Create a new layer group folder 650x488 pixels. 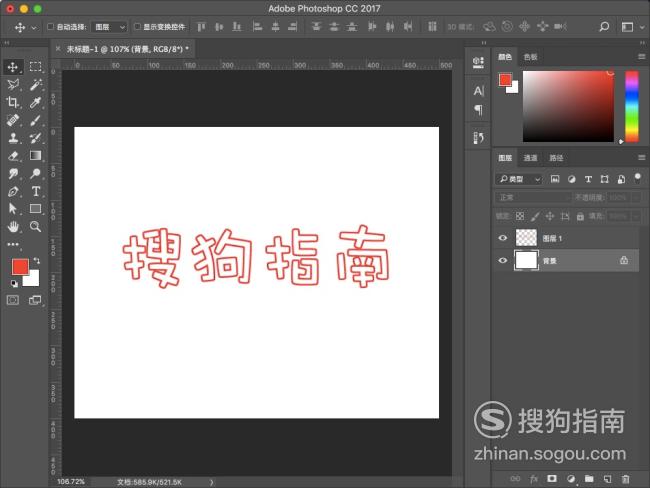tap(589, 479)
